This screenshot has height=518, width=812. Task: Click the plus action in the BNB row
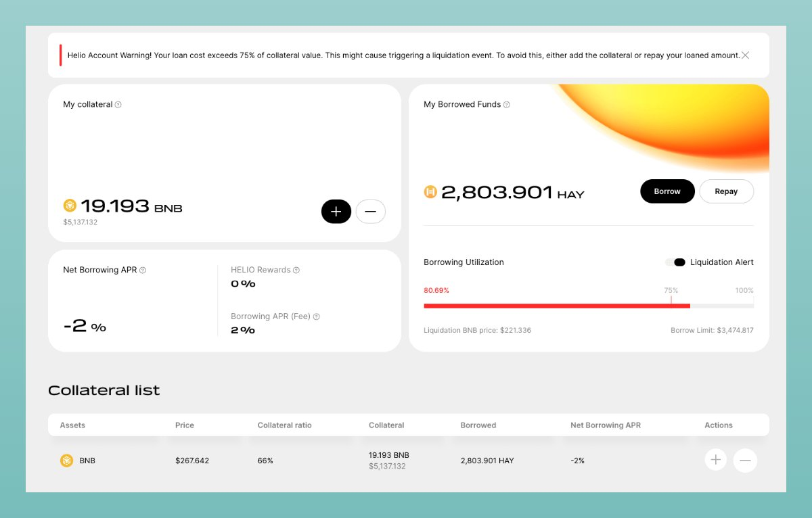coord(716,461)
